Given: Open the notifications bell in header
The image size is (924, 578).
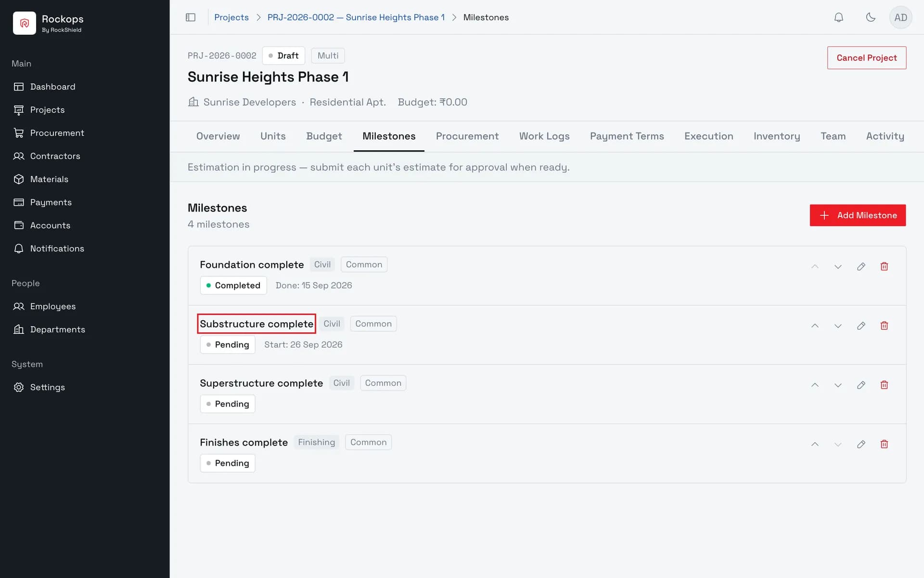Looking at the screenshot, I should click(838, 17).
